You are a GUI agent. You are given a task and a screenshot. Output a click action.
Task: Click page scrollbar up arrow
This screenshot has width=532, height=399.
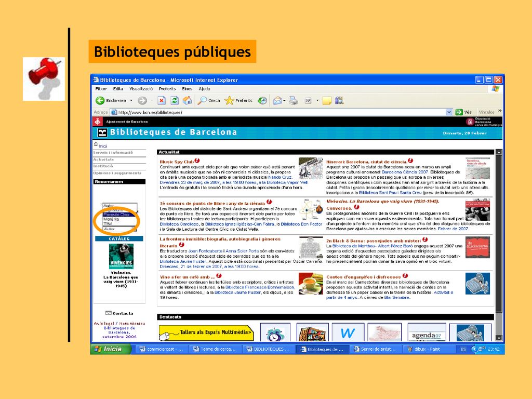(499, 152)
